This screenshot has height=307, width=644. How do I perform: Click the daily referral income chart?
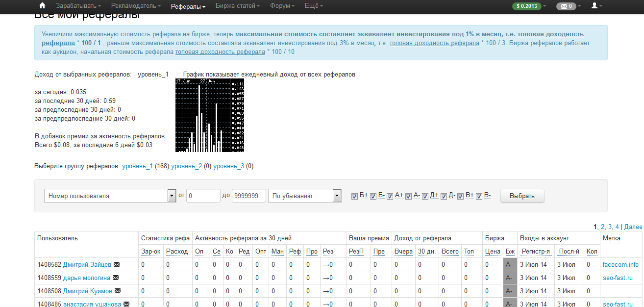(x=210, y=115)
